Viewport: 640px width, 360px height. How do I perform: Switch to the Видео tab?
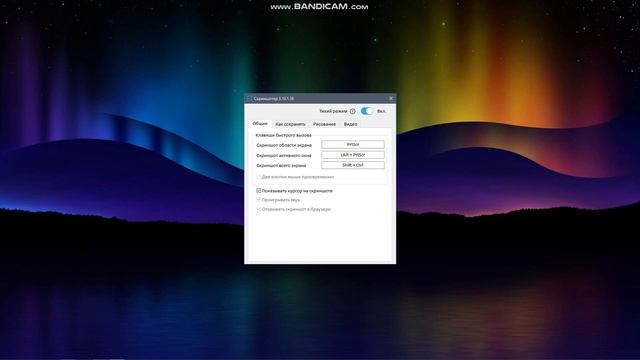(x=351, y=124)
